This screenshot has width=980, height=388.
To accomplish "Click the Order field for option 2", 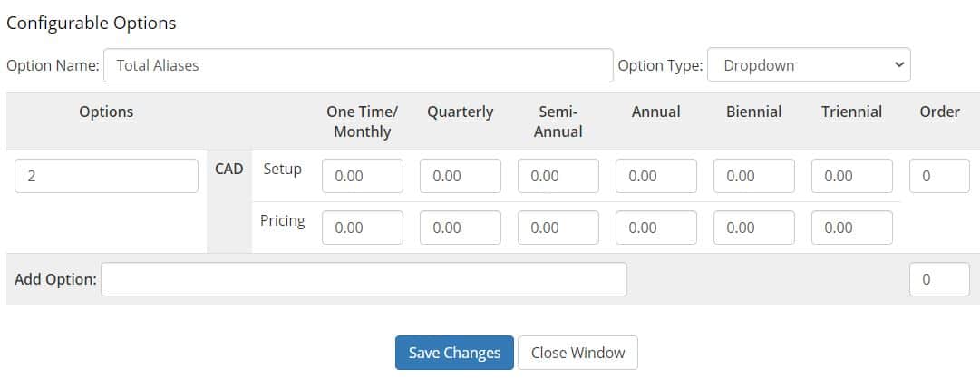I will (x=939, y=176).
